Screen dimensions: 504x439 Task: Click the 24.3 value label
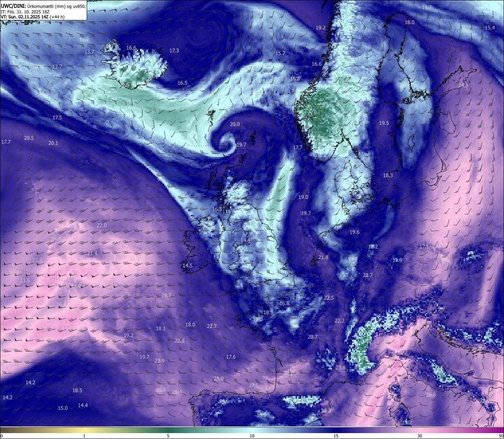[x=463, y=85]
